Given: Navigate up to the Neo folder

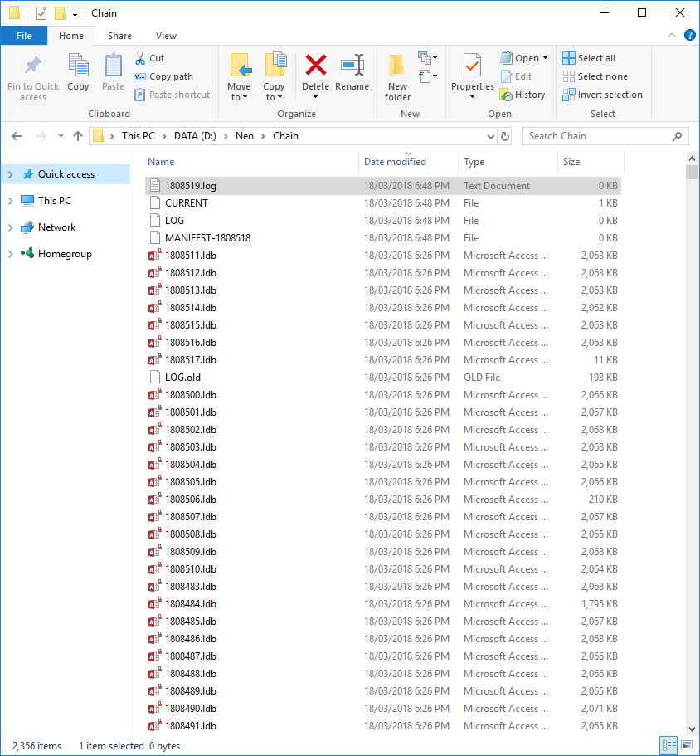Looking at the screenshot, I should (x=78, y=135).
